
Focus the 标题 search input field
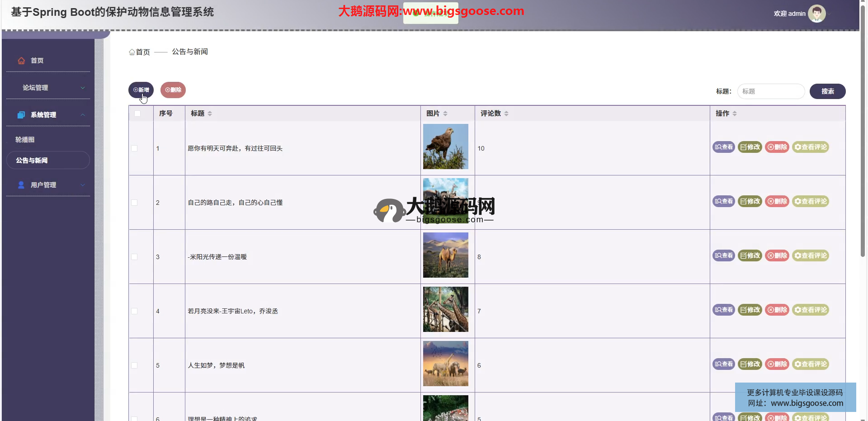click(771, 91)
